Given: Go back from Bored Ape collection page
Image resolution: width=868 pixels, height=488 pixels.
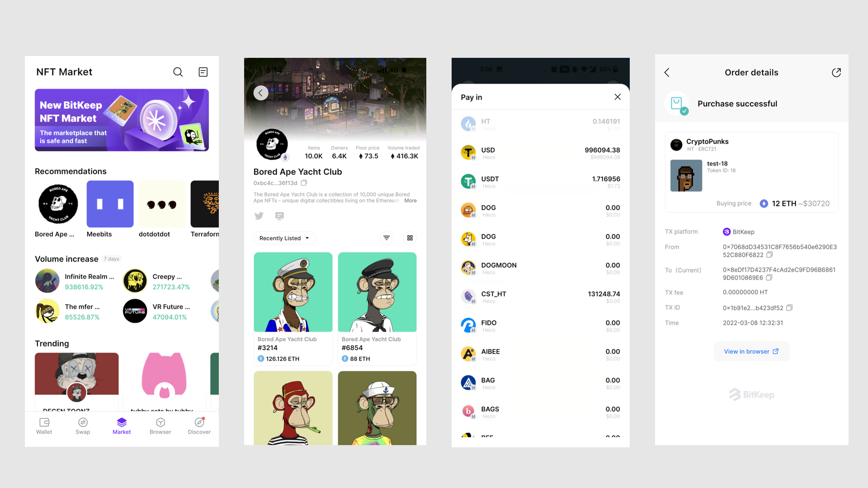Looking at the screenshot, I should 261,93.
